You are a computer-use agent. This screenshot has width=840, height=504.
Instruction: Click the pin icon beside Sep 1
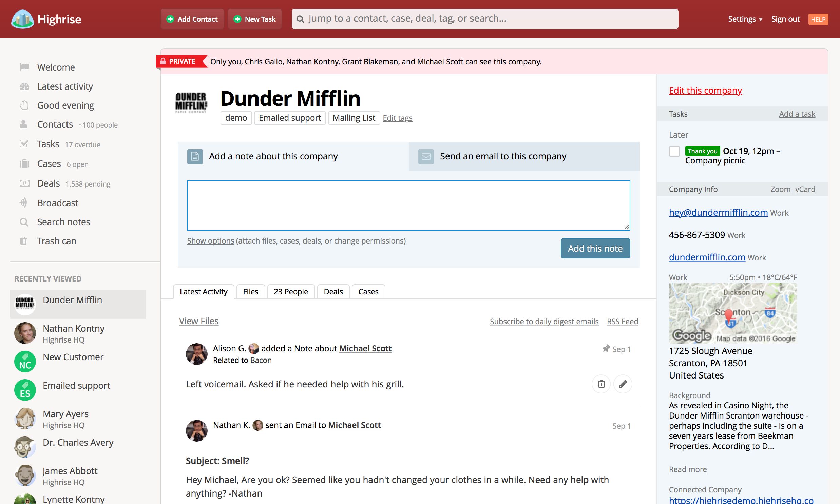(606, 348)
